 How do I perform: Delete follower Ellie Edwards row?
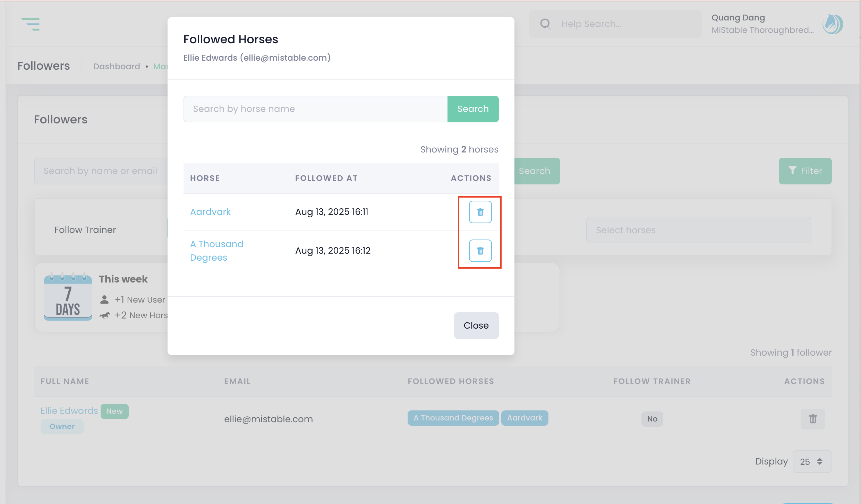pyautogui.click(x=812, y=419)
